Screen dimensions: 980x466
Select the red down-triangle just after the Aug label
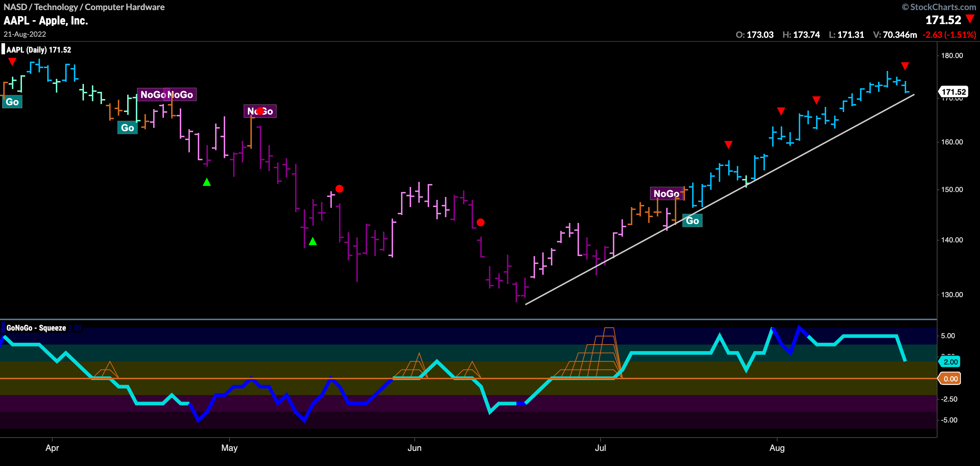point(781,111)
